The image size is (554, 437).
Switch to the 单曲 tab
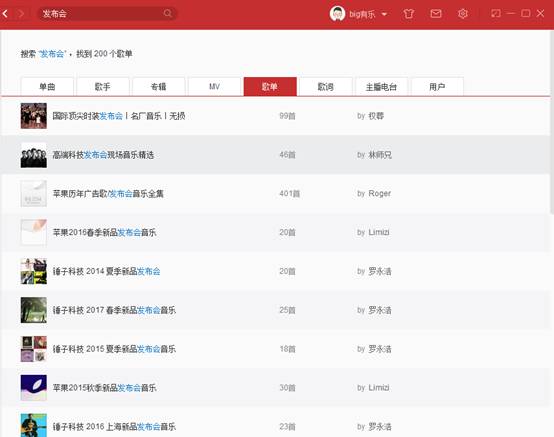[x=47, y=87]
